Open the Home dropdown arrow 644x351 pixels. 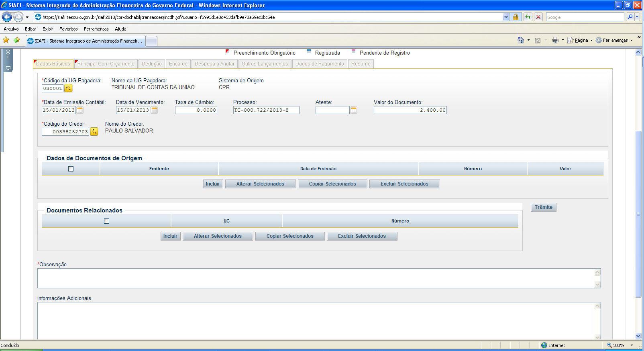[528, 40]
